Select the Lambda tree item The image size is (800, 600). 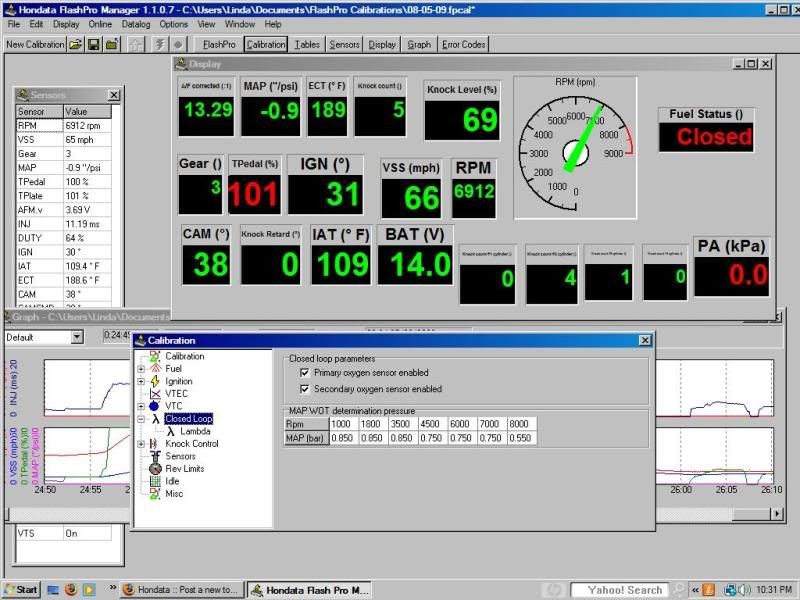pyautogui.click(x=195, y=431)
